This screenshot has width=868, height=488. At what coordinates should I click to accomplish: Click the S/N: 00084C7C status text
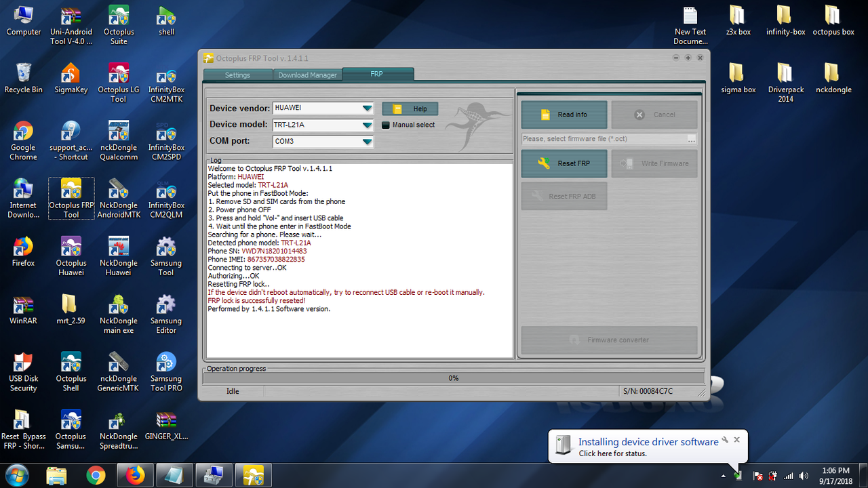[648, 391]
